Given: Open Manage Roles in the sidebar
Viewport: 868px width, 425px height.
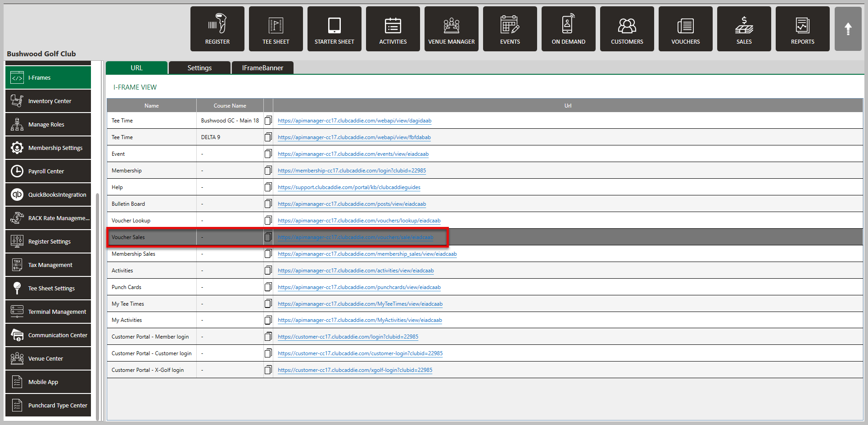Looking at the screenshot, I should (x=48, y=124).
